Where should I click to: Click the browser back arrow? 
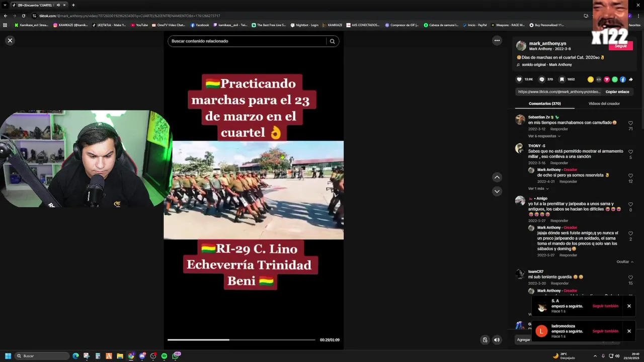5,16
